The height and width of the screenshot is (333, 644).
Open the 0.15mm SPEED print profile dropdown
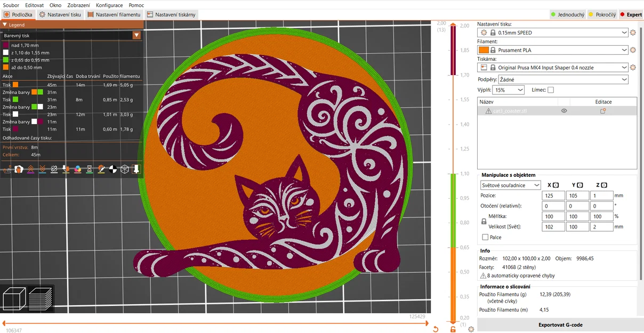[x=553, y=33]
